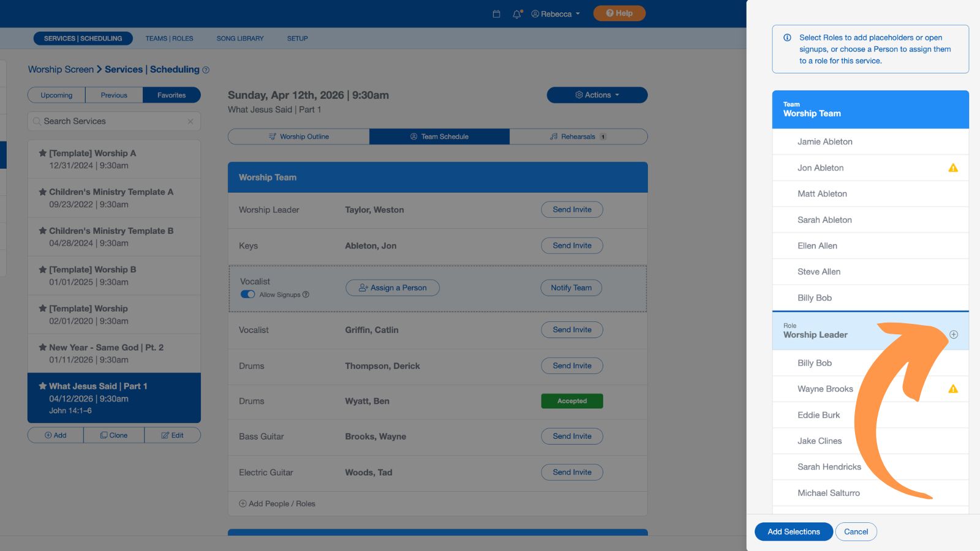
Task: Unfavorite Children's Ministry Template B
Action: click(42, 231)
